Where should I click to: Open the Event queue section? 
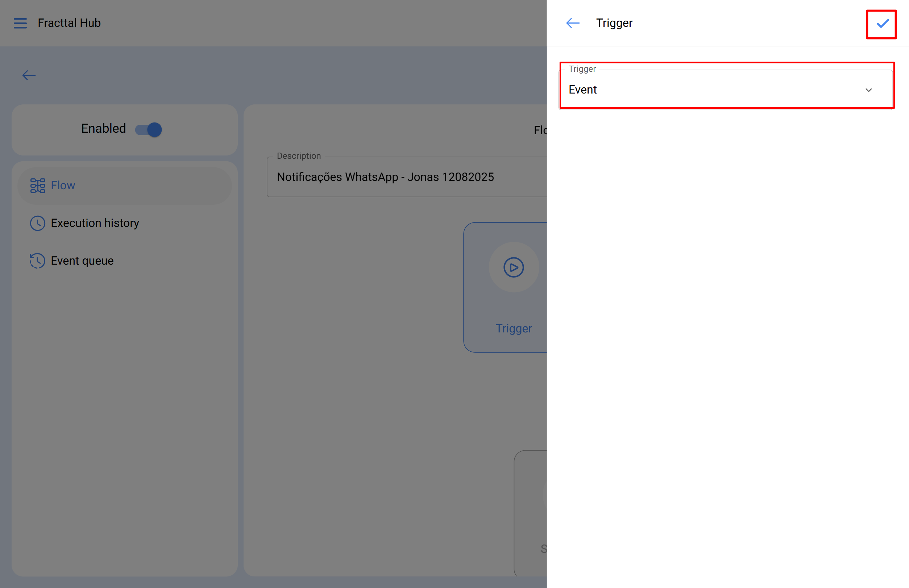coord(82,261)
